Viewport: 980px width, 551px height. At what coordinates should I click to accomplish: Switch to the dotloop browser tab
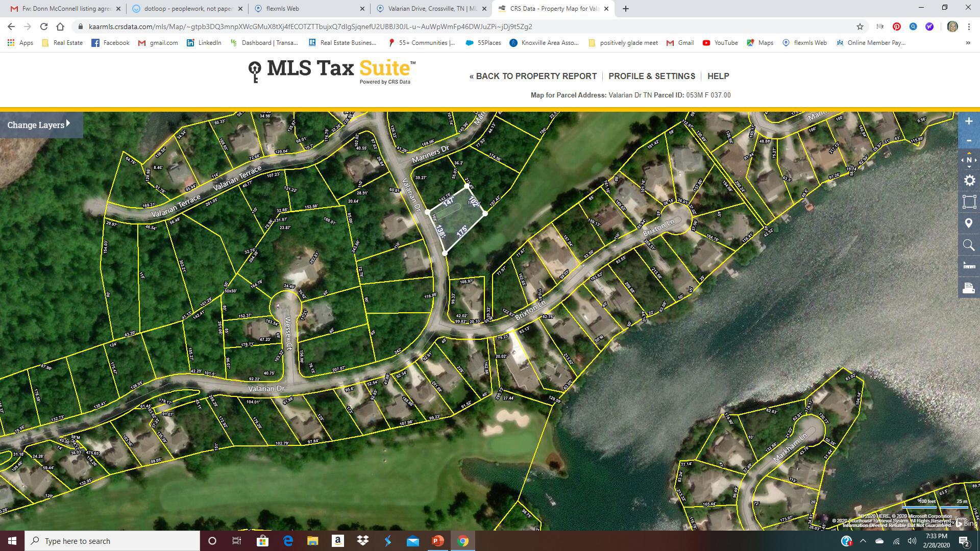tap(187, 9)
